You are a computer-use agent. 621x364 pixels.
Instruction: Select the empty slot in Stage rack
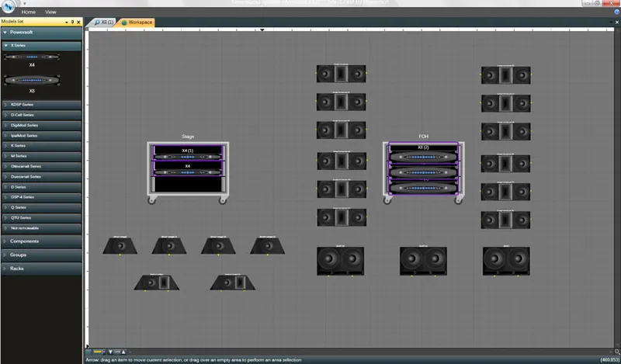[x=188, y=185]
